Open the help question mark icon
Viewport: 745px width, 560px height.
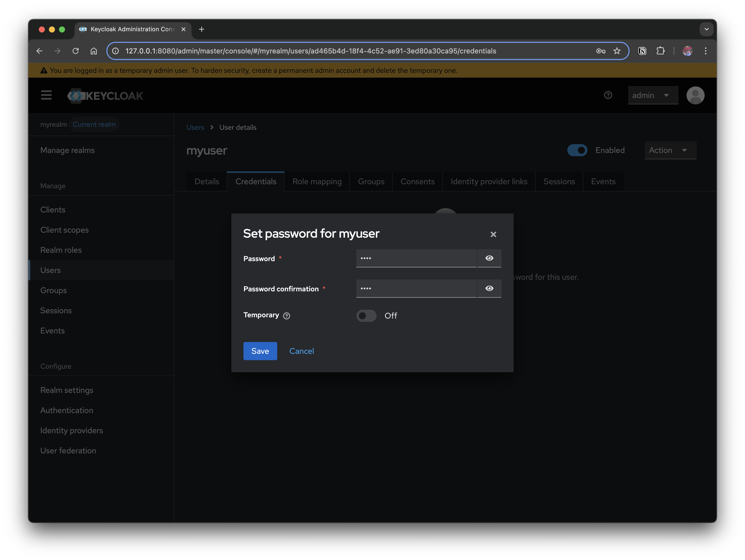[608, 95]
